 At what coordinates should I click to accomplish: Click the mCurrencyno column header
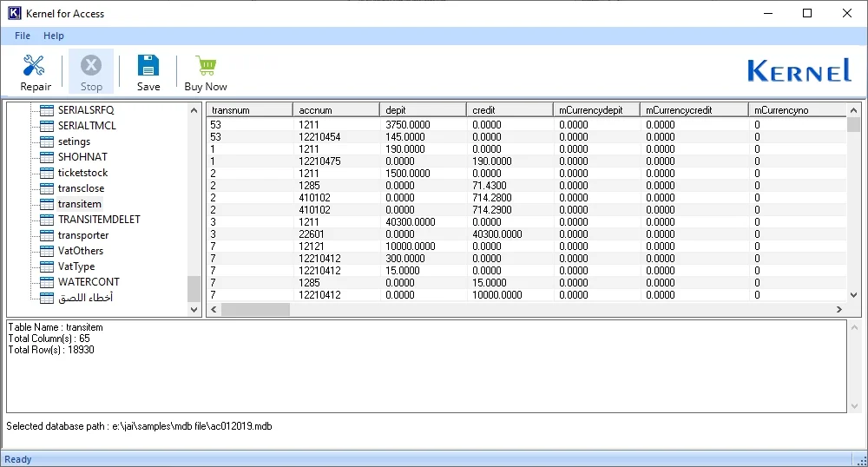(x=797, y=110)
